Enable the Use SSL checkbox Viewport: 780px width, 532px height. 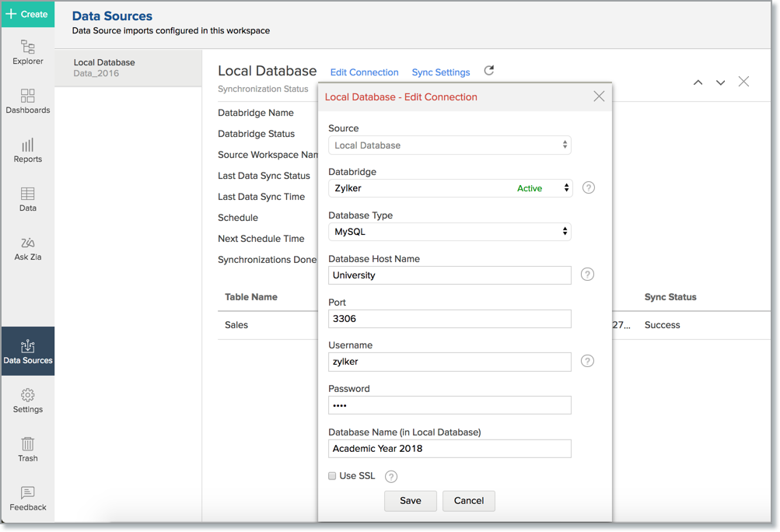coord(332,476)
